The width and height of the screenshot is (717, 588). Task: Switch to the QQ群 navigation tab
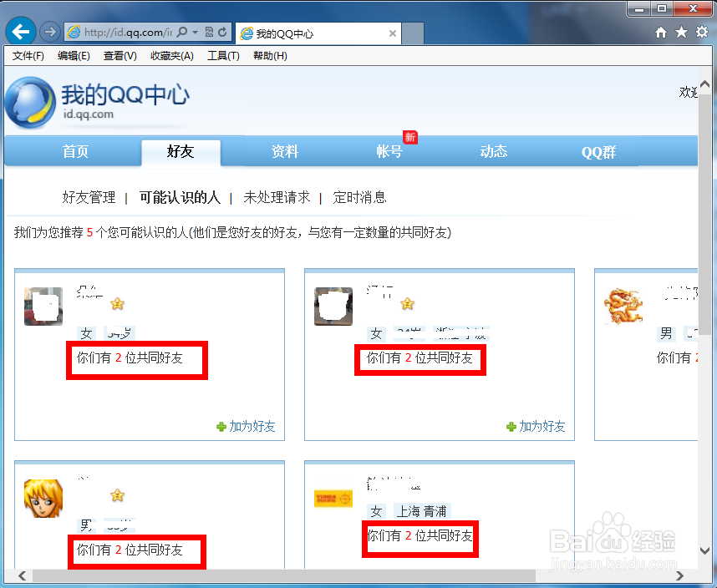(598, 152)
